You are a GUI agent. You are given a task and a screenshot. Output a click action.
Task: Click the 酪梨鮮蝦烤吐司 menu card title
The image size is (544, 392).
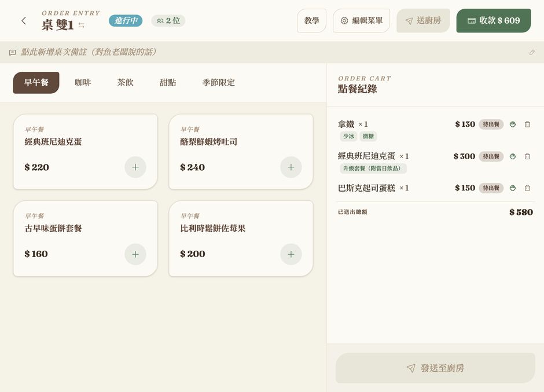208,142
